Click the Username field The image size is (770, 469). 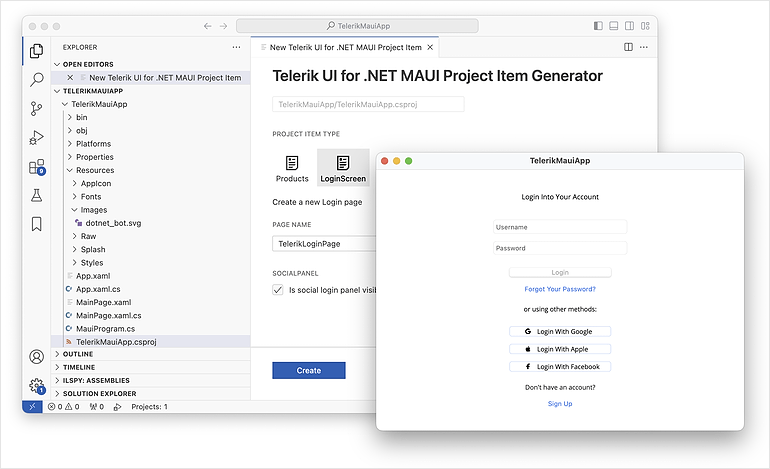[560, 227]
